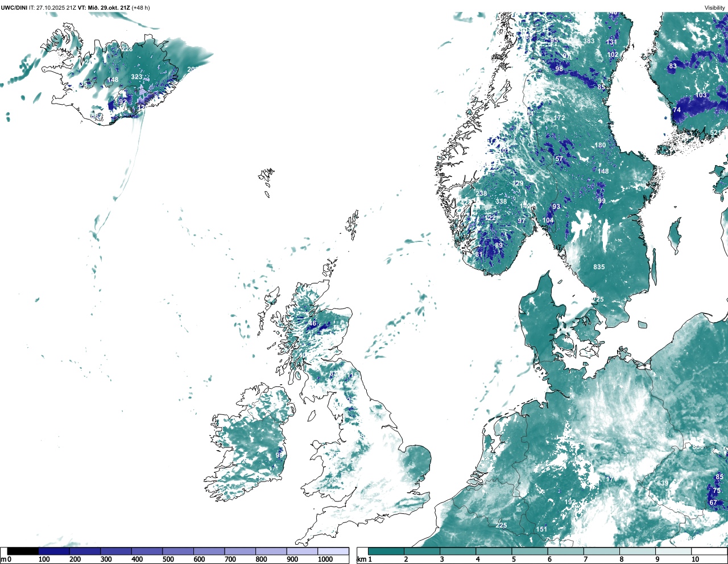The height and width of the screenshot is (564, 728).
Task: Click the '102' visibility value
Action: pos(613,55)
